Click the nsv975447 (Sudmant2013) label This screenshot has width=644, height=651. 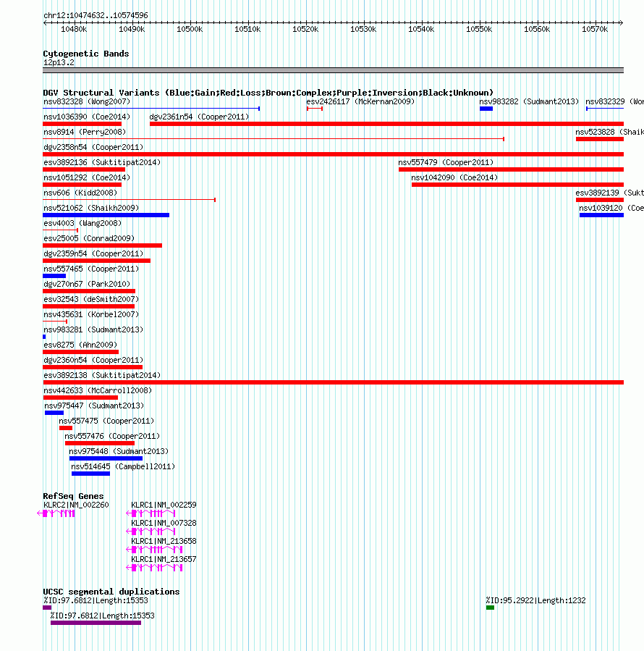(x=94, y=406)
